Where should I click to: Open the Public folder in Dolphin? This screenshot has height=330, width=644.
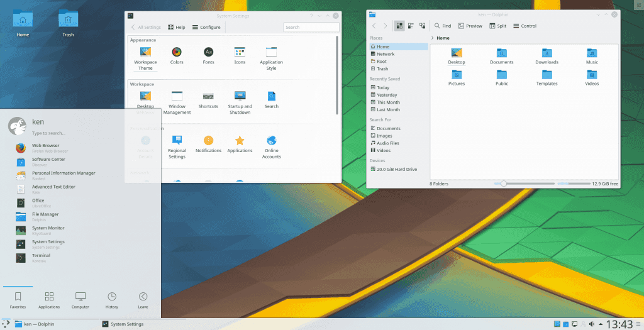tap(501, 77)
